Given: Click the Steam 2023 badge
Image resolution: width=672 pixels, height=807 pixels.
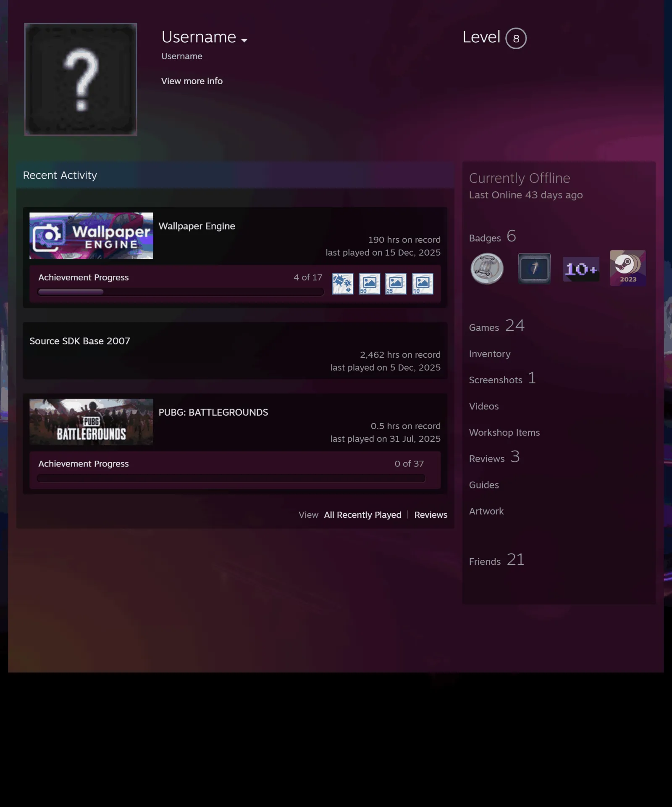Looking at the screenshot, I should pyautogui.click(x=628, y=268).
